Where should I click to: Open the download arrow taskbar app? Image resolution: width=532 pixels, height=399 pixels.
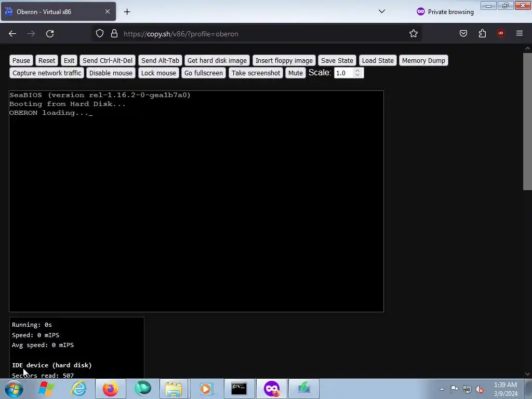tap(304, 389)
